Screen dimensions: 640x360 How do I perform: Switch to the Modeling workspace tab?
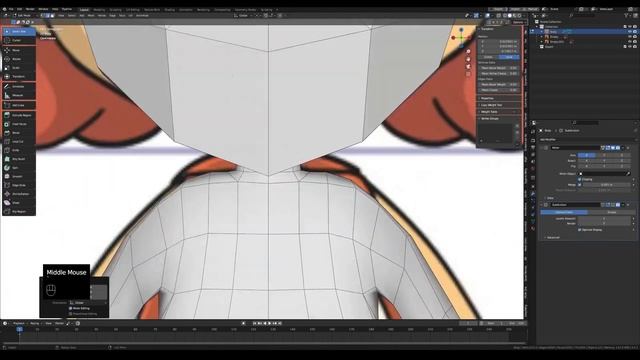99,9
